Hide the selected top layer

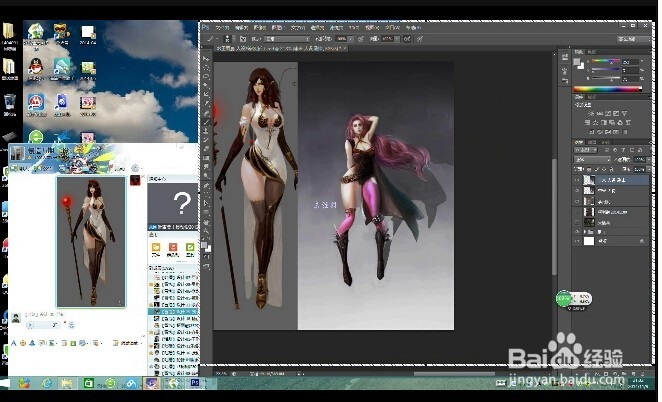click(x=577, y=179)
